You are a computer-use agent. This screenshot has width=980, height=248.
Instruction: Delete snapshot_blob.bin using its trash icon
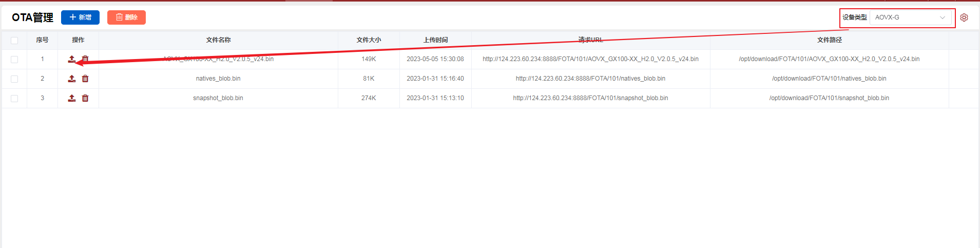tap(85, 98)
